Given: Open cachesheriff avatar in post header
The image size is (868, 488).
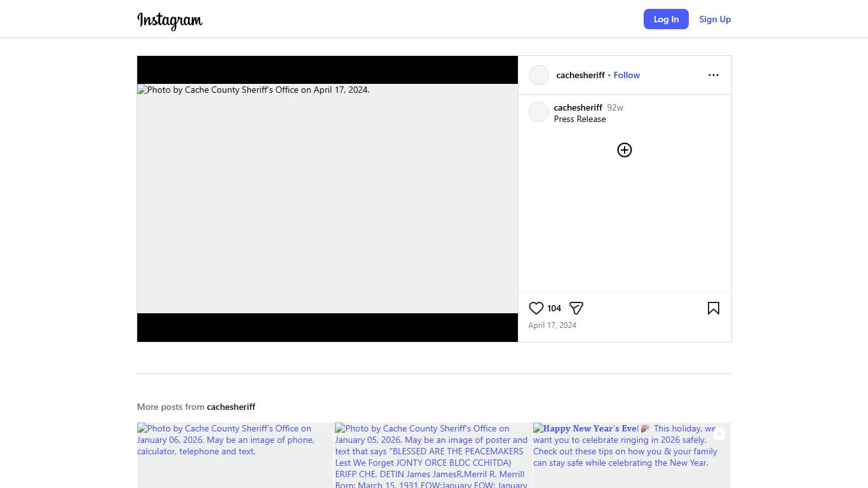Looking at the screenshot, I should click(x=538, y=75).
